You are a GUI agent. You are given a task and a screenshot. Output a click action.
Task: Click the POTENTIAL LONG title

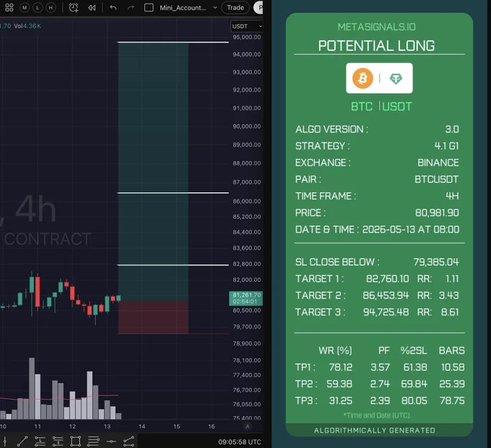point(376,46)
